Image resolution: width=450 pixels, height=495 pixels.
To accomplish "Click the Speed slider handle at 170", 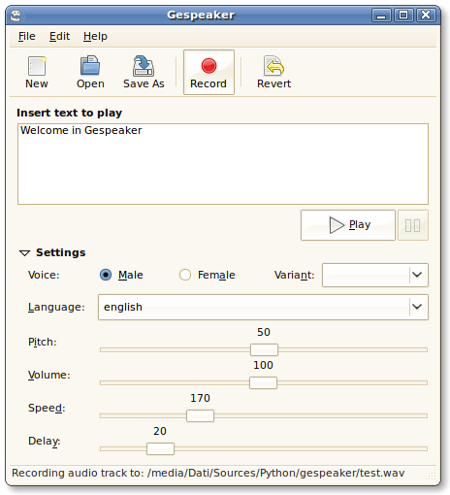I will point(200,416).
